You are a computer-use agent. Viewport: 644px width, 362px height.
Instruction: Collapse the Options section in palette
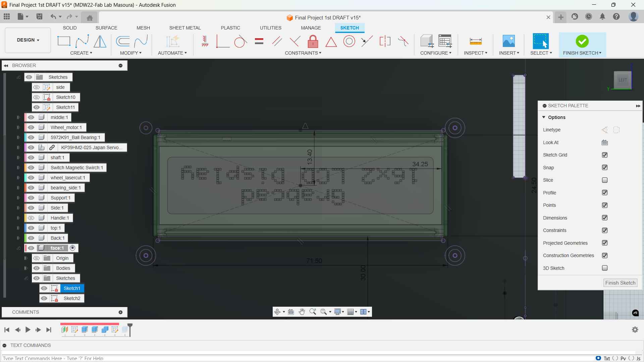coord(544,117)
